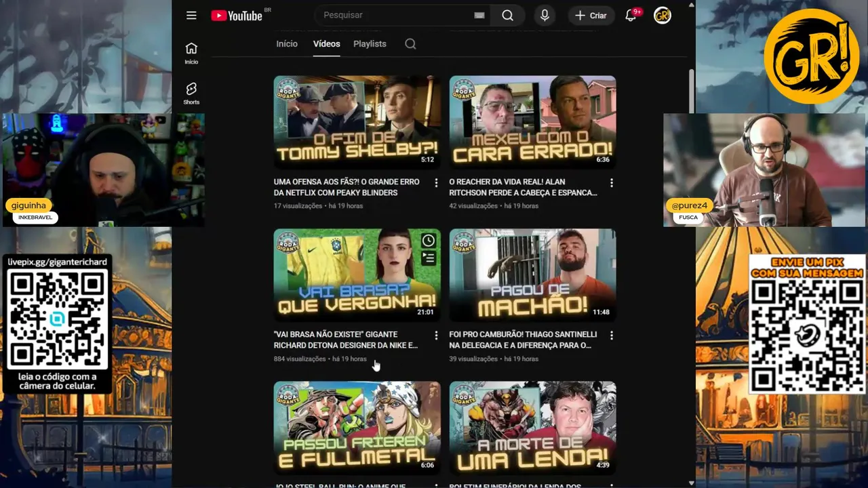The image size is (868, 488).
Task: Click the livepix.gg/giganterichard QR code
Action: coord(57,319)
